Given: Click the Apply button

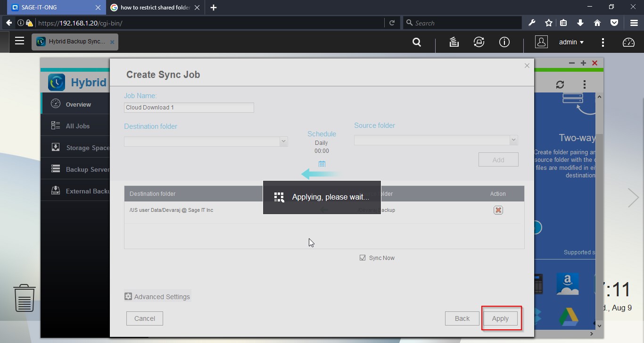Looking at the screenshot, I should point(500,318).
